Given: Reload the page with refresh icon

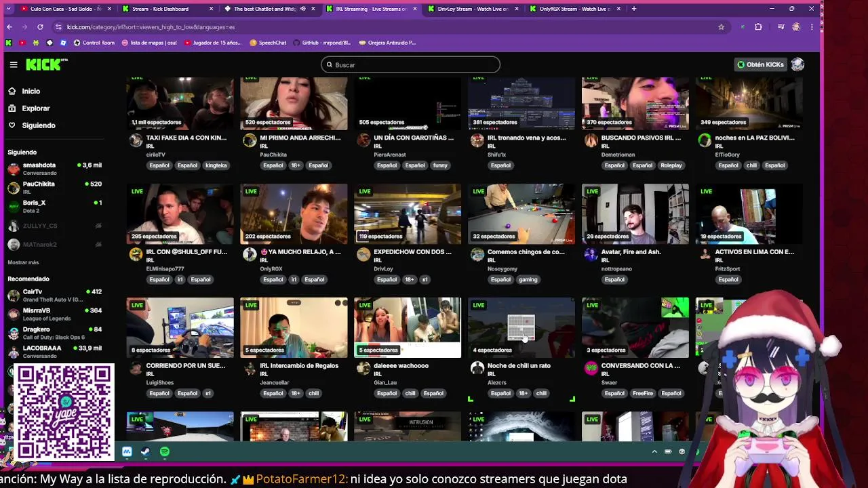Looking at the screenshot, I should point(40,27).
